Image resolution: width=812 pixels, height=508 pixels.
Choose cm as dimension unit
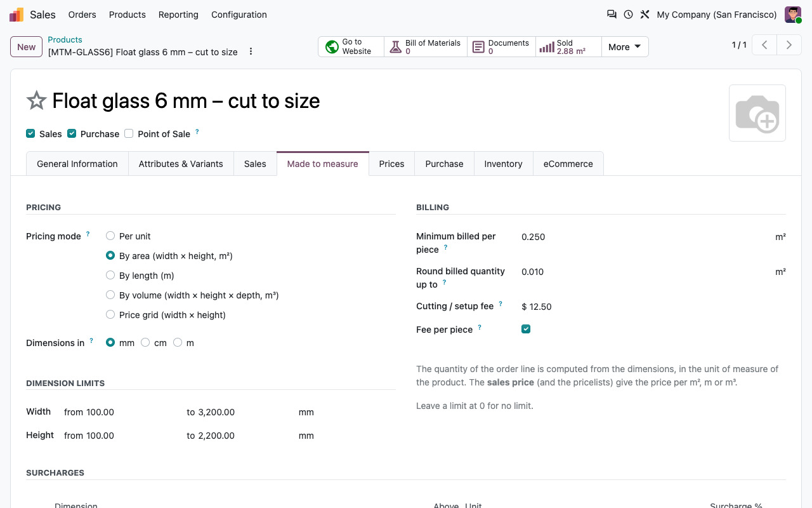(145, 342)
